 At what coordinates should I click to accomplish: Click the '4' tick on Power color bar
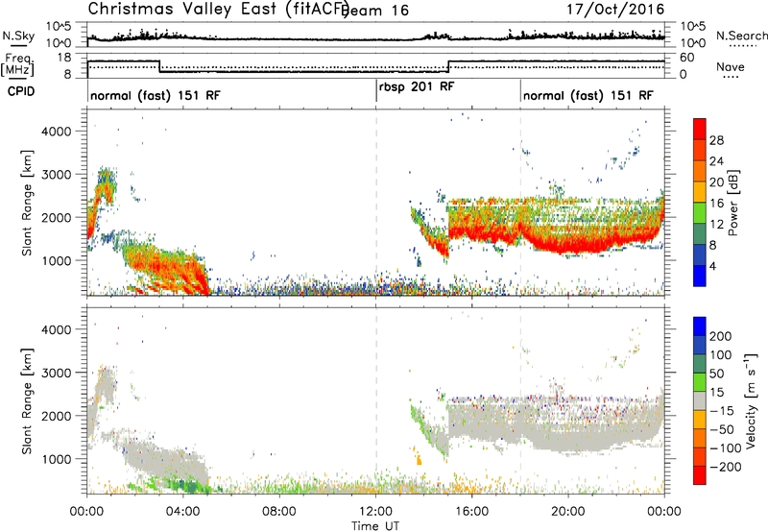click(x=713, y=267)
